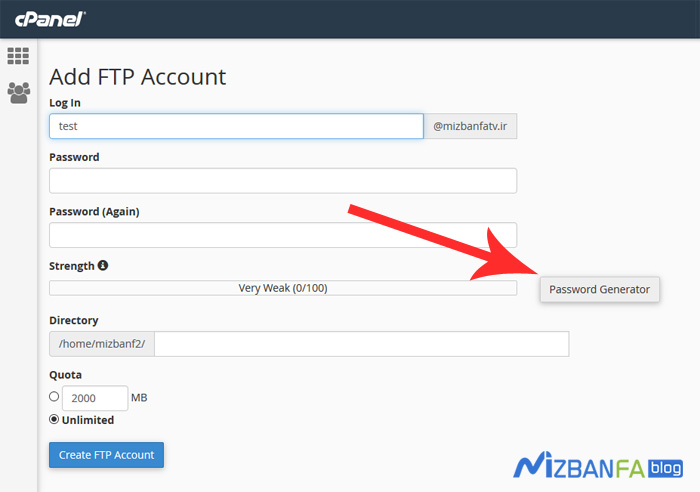The height and width of the screenshot is (492, 700).
Task: Click the Unlimited quota label
Action: (x=88, y=420)
